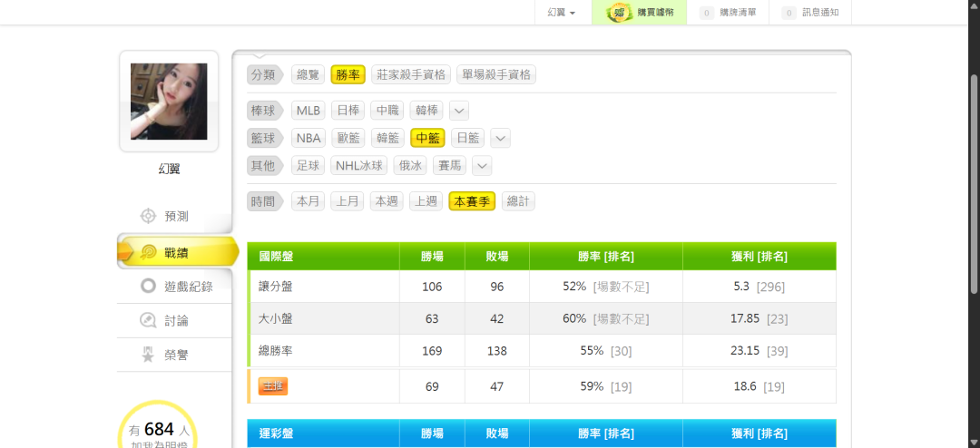Click the 單場殺手資格 button

tap(495, 74)
